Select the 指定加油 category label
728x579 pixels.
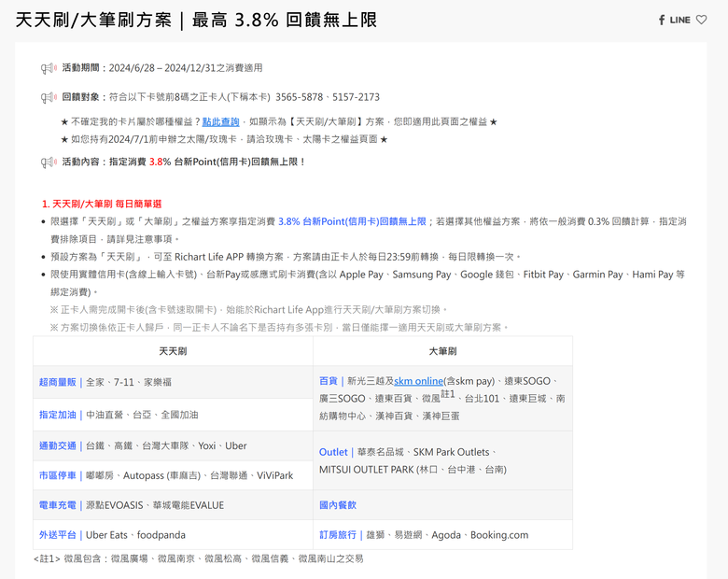58,415
